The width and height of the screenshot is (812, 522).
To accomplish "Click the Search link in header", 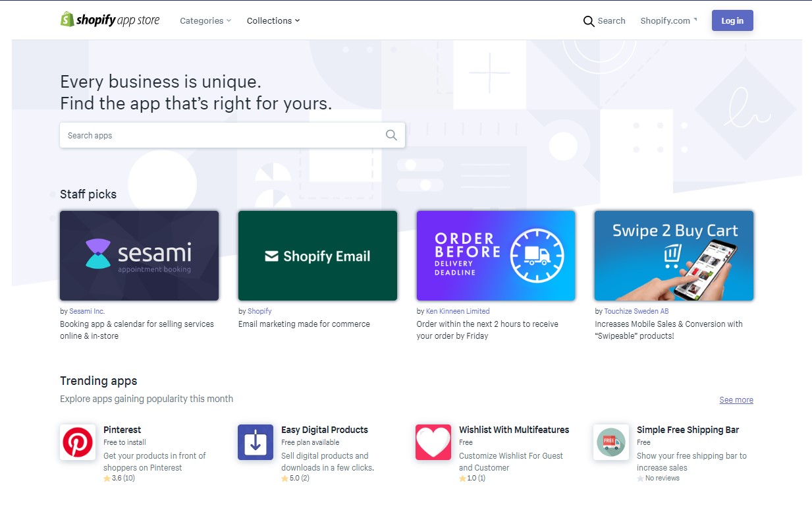I will 611,20.
